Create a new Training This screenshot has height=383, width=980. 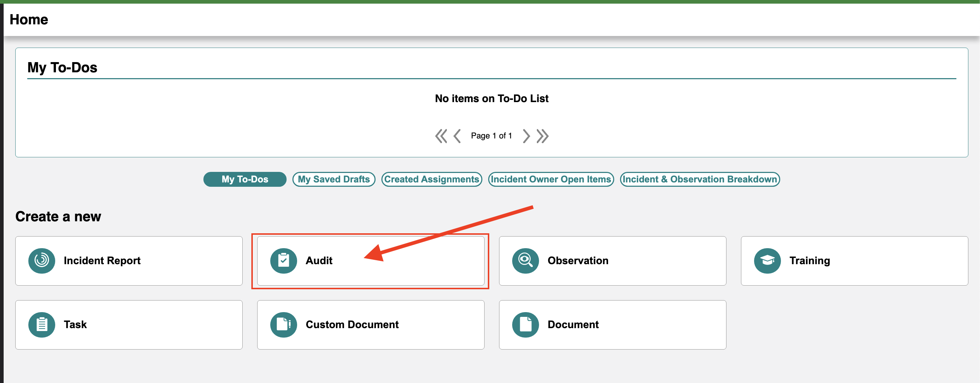[x=854, y=261]
